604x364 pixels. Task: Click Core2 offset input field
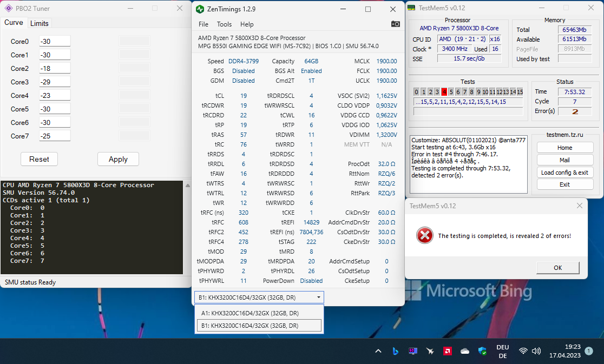[55, 68]
